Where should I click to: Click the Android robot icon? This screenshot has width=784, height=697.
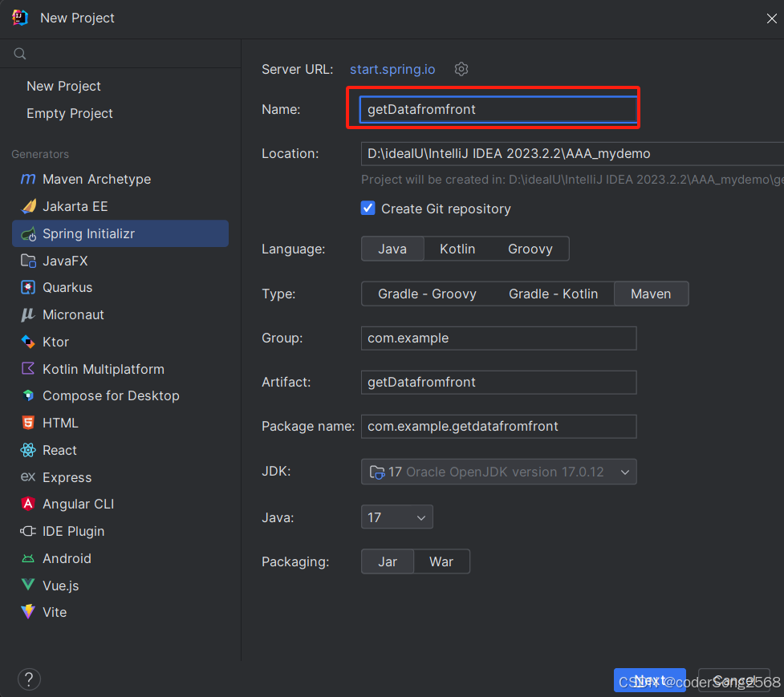point(28,558)
